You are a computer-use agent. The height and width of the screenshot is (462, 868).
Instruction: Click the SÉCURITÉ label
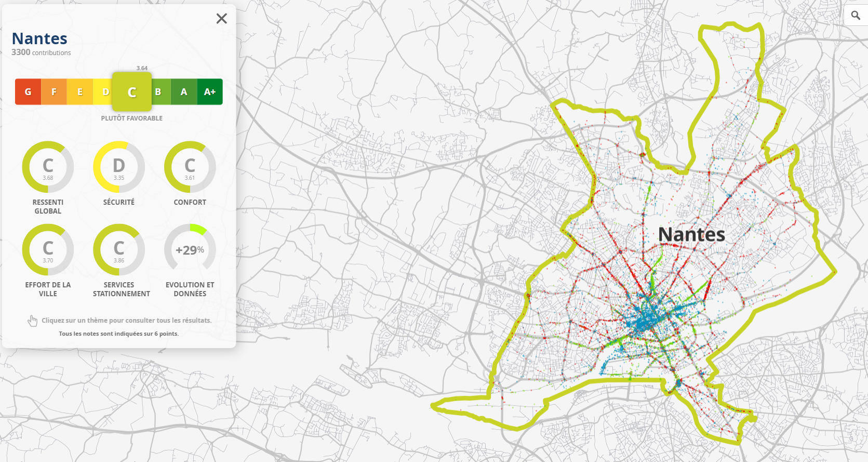[119, 202]
